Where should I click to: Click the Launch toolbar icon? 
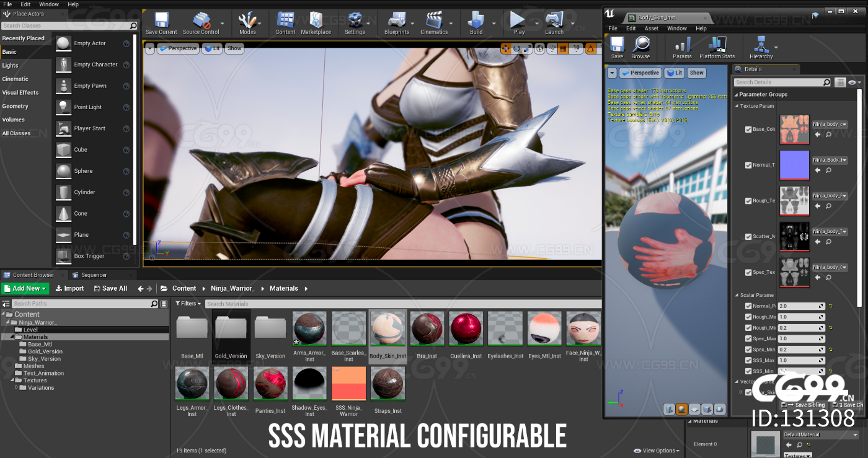554,23
